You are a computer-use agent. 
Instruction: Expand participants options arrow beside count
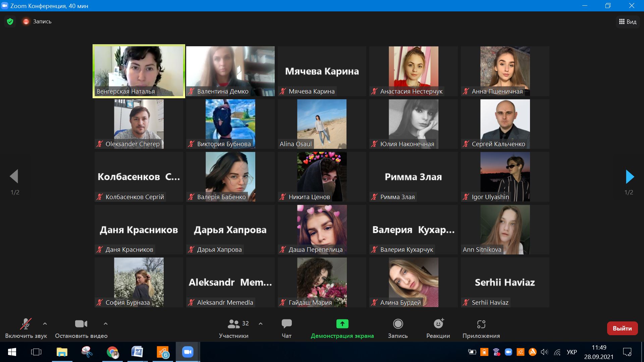click(x=261, y=324)
